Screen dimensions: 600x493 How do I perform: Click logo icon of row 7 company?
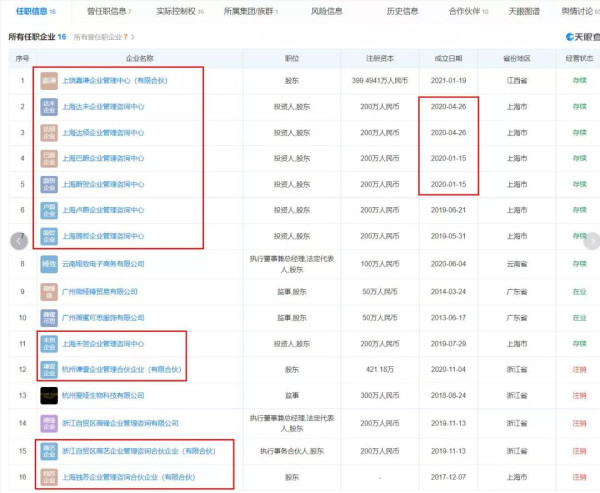coord(49,236)
